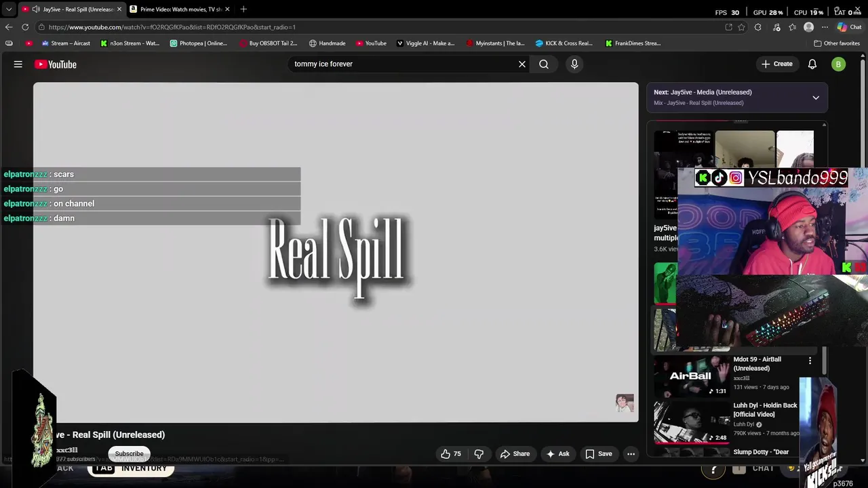868x488 pixels.
Task: Open Photopea bookmark
Action: [x=199, y=43]
